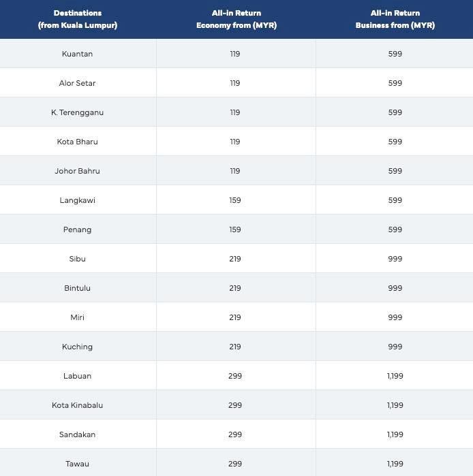Select the Sandakan destination cell
Image resolution: width=473 pixels, height=476 pixels.
[77, 434]
